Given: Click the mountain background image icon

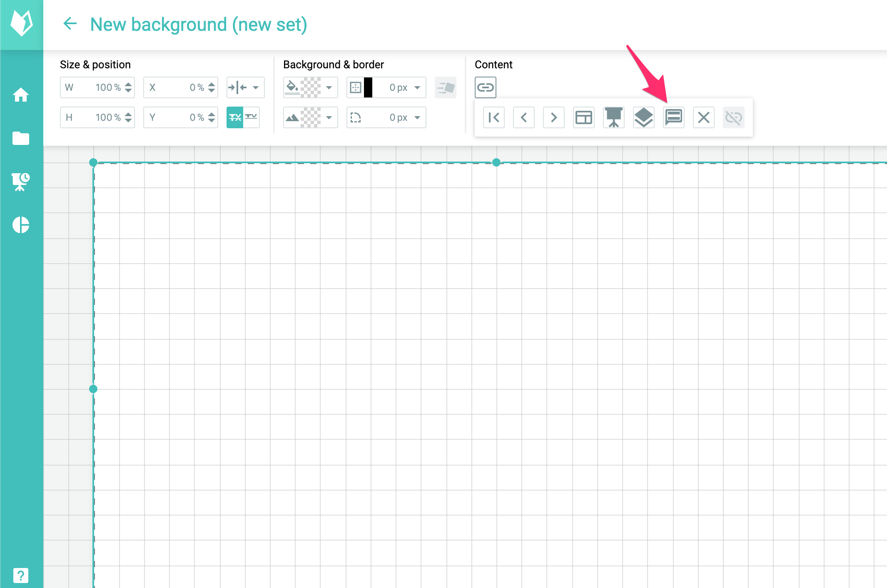Looking at the screenshot, I should click(292, 118).
